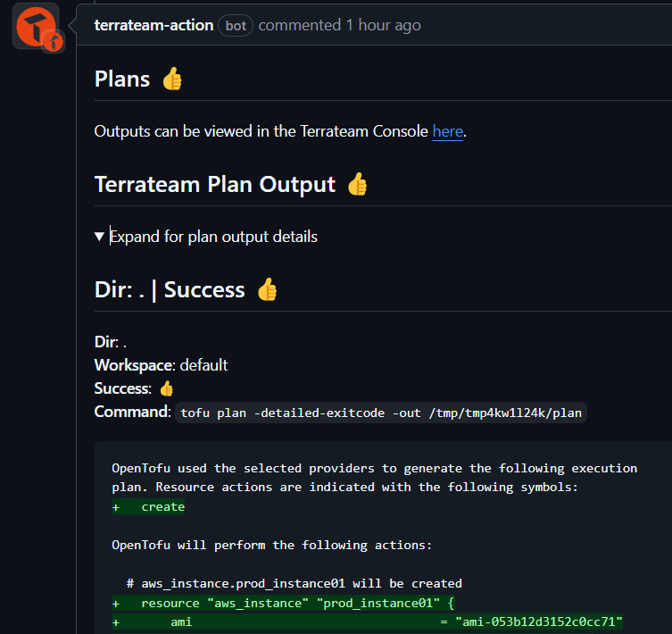Image resolution: width=672 pixels, height=634 pixels.
Task: Open the terrateam-action profile name link
Action: pos(153,25)
